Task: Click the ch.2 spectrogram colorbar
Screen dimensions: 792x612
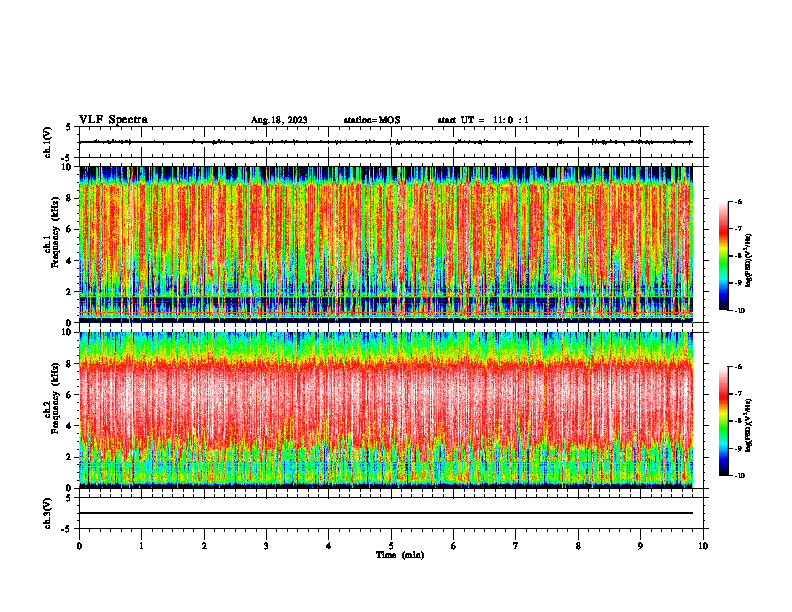Action: point(723,421)
